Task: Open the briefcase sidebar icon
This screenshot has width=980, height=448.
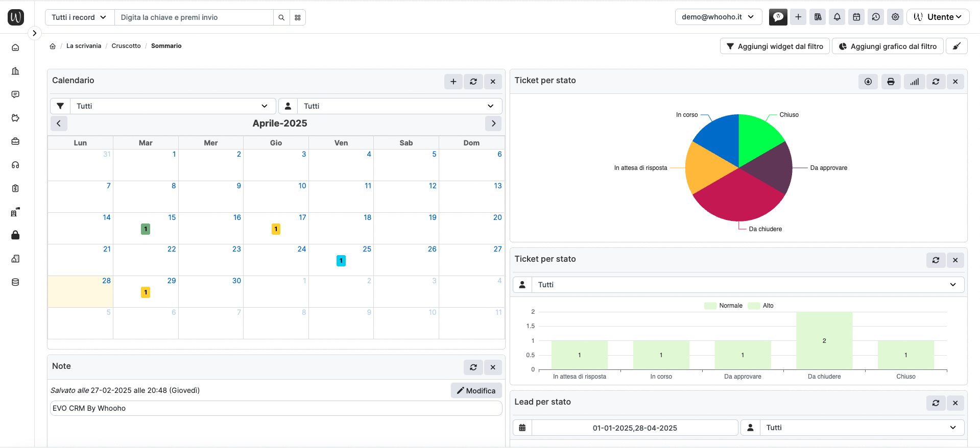Action: point(15,141)
